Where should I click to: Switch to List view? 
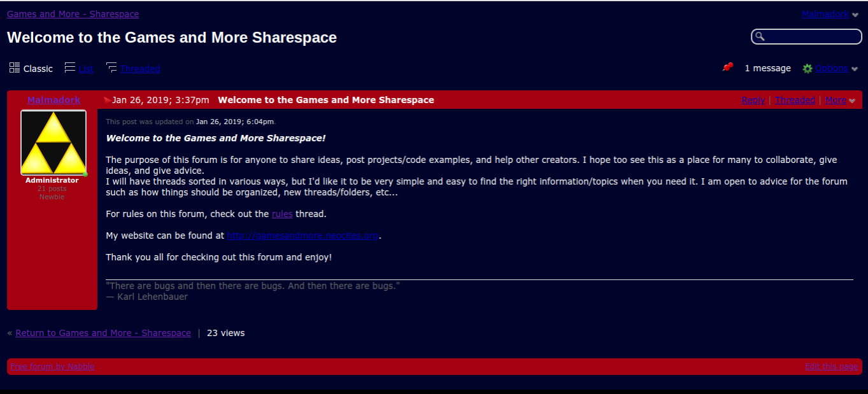tap(86, 69)
